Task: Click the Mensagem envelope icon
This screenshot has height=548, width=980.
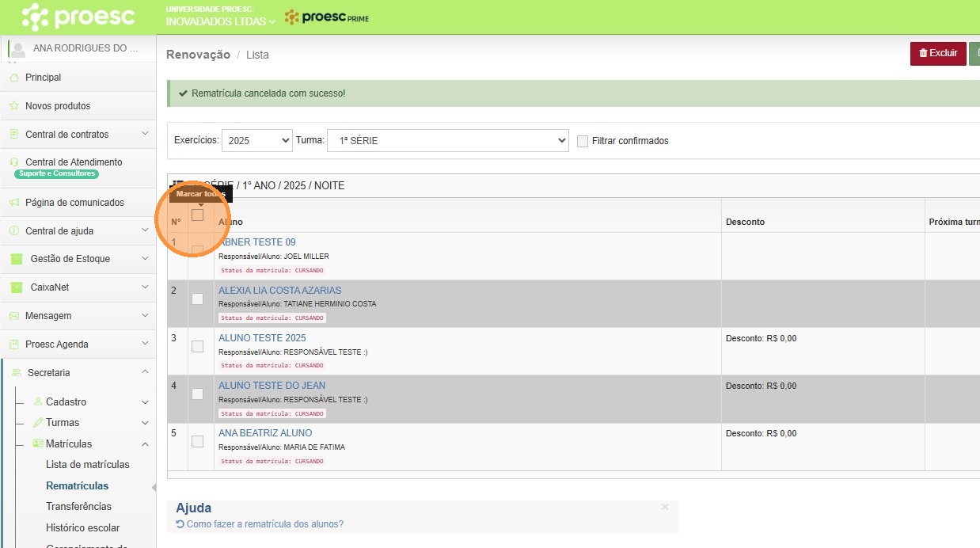Action: click(x=13, y=316)
